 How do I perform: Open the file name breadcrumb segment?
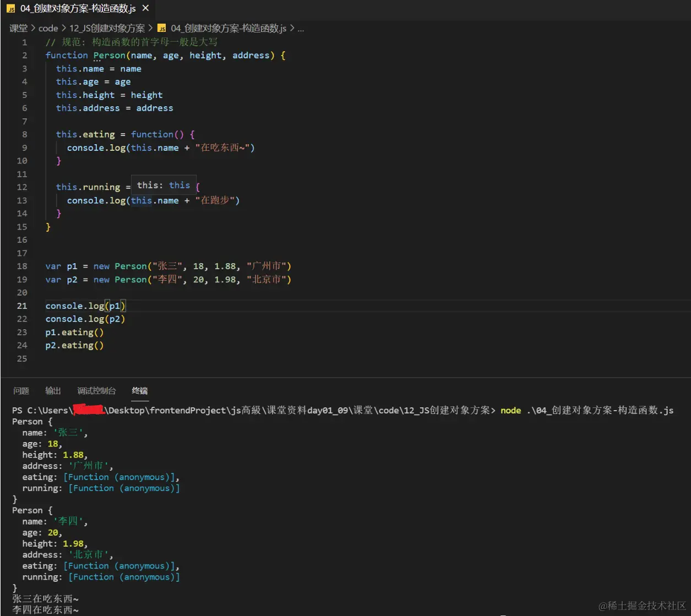(x=228, y=28)
